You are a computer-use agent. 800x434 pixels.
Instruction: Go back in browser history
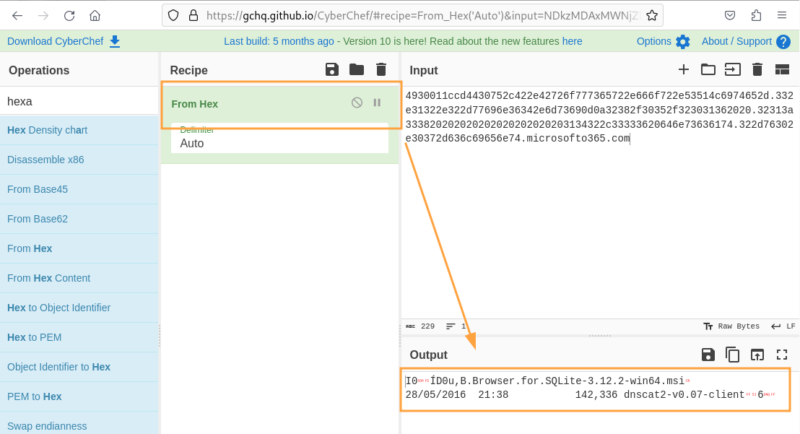[x=17, y=16]
